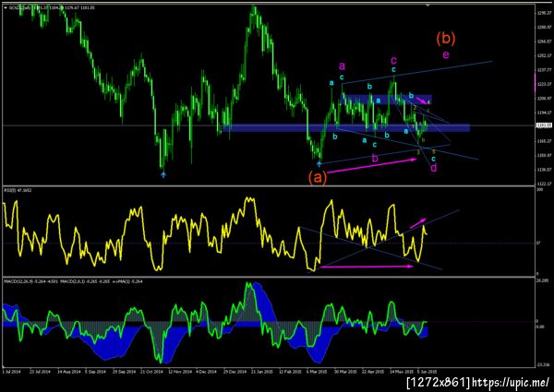Click the 30 Mar 2015 date label
The height and width of the screenshot is (392, 554).
345,372
